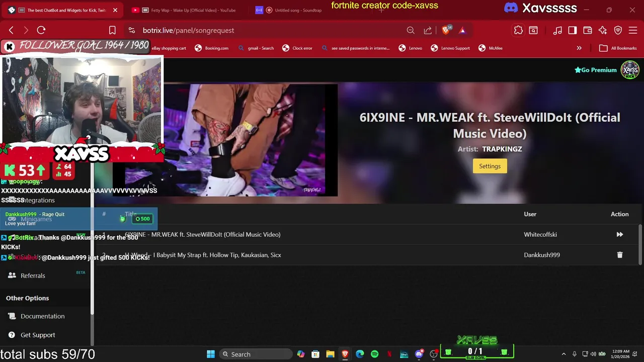Open the extensions puzzle icon

pyautogui.click(x=518, y=30)
